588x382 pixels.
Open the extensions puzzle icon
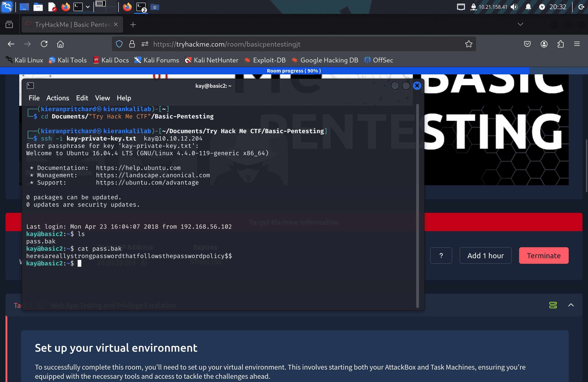(x=561, y=44)
